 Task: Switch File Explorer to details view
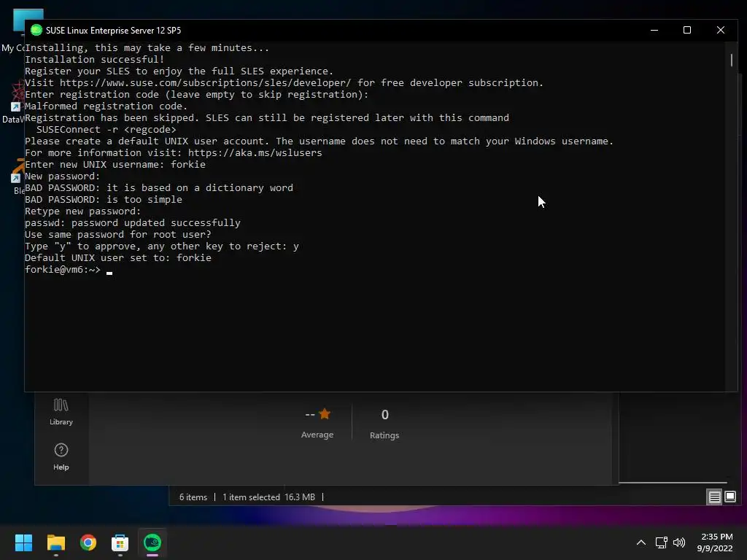tap(715, 497)
